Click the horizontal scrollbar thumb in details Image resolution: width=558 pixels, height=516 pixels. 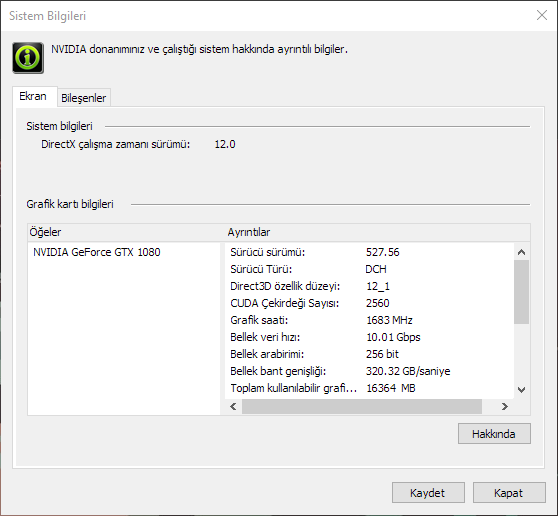tap(362, 406)
